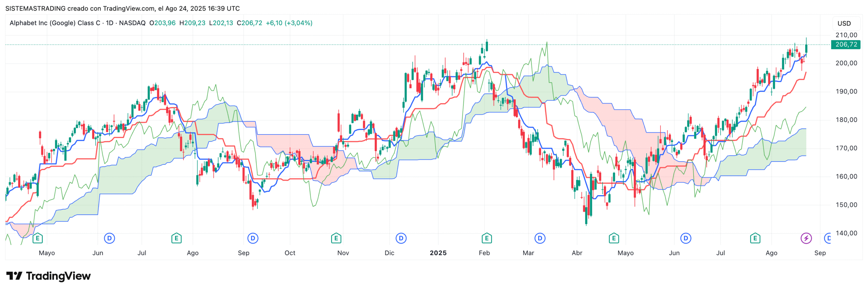Click the TradingView logo
Screen dimensions: 868x292
pyautogui.click(x=48, y=276)
